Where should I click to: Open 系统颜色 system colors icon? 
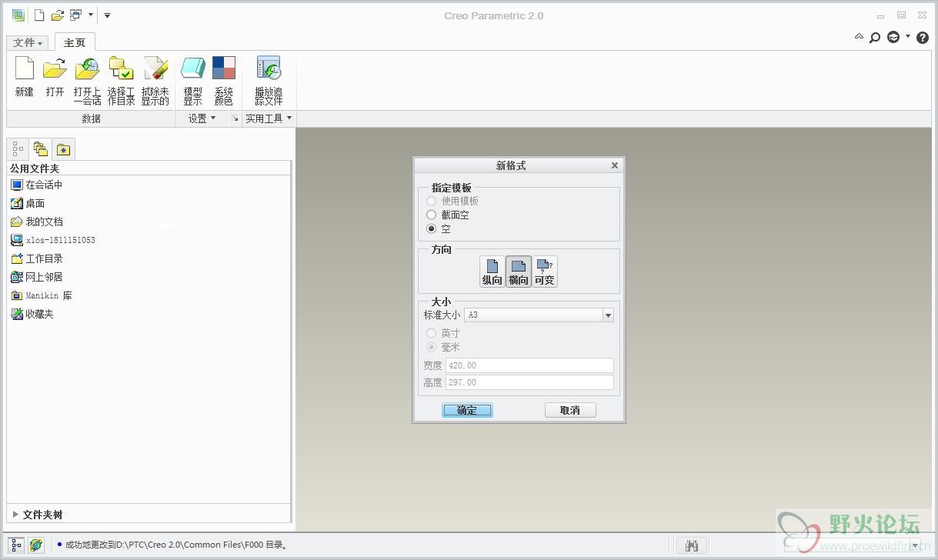point(223,80)
